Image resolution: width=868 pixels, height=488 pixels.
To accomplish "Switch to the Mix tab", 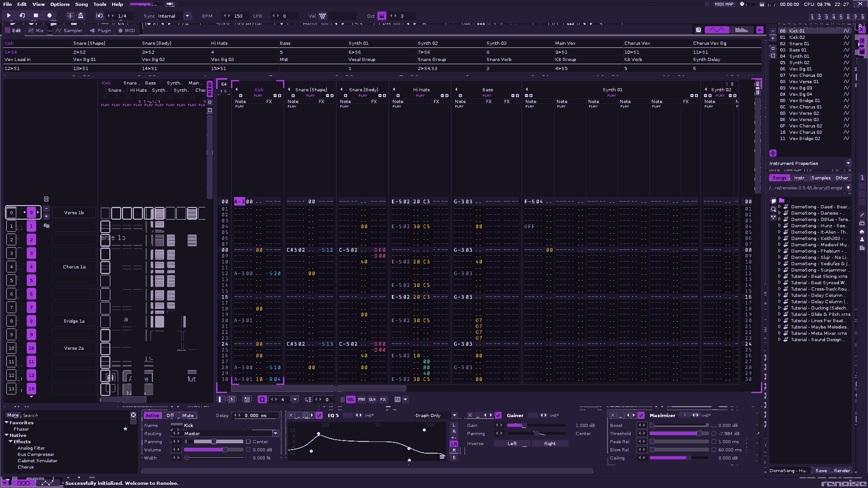I will 36,30.
